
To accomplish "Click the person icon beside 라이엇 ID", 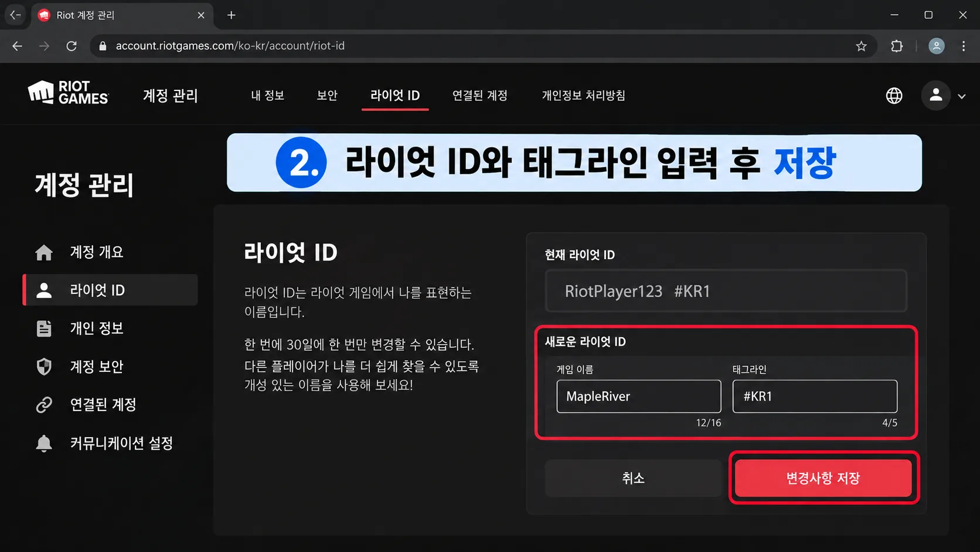I will point(44,290).
